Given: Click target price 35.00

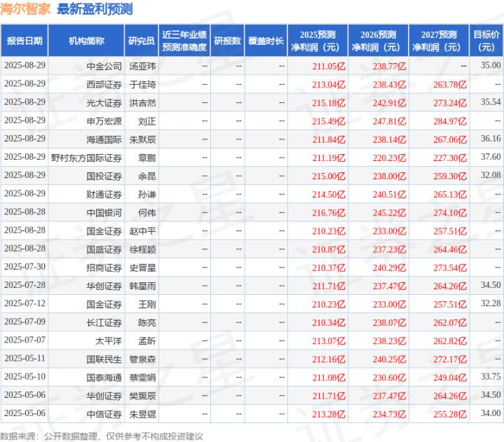Looking at the screenshot, I should point(491,65).
